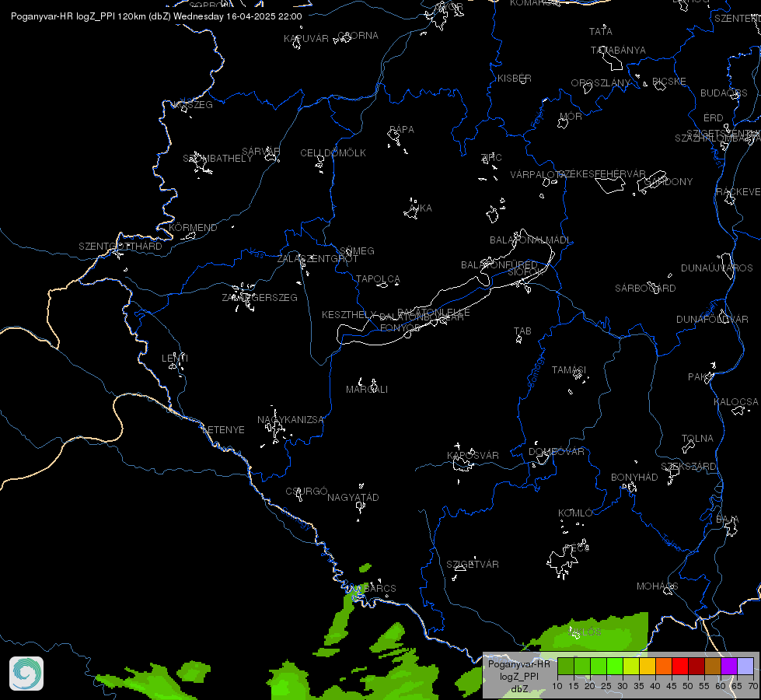Click the yellow-green 30-35 dBZ legend swatch
The height and width of the screenshot is (700, 761).
click(631, 666)
